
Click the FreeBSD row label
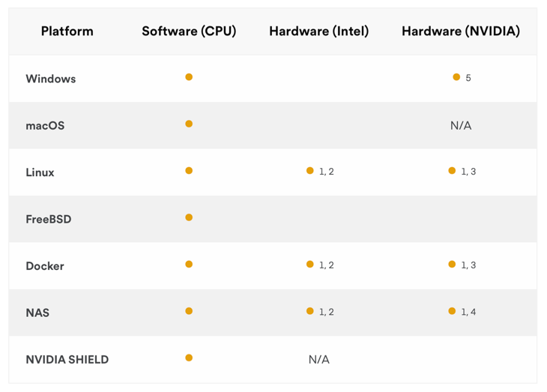tap(49, 220)
